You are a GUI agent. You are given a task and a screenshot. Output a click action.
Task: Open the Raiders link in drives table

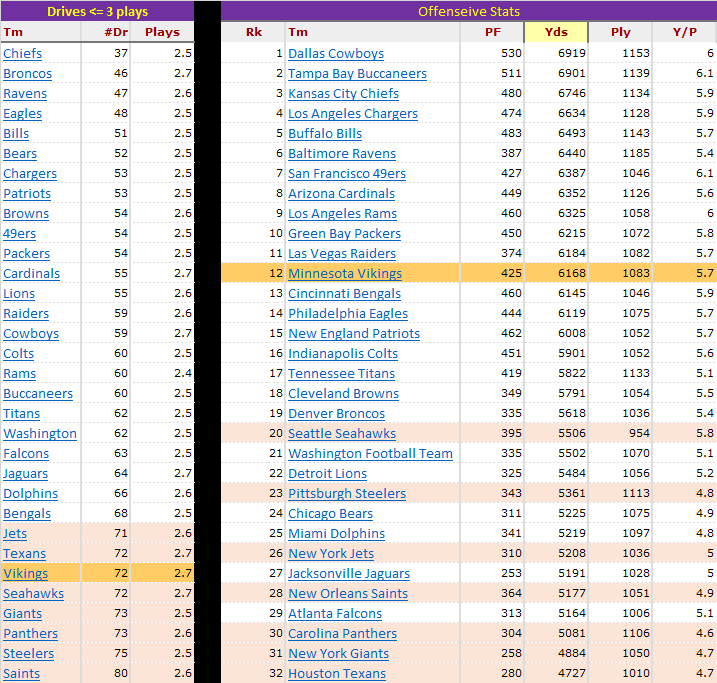(x=26, y=314)
